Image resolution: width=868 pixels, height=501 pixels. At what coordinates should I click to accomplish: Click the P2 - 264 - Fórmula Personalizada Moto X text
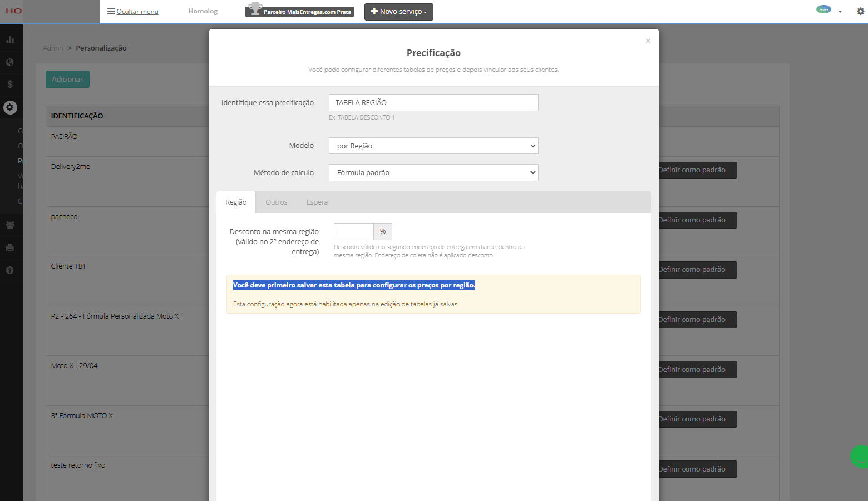tap(115, 316)
